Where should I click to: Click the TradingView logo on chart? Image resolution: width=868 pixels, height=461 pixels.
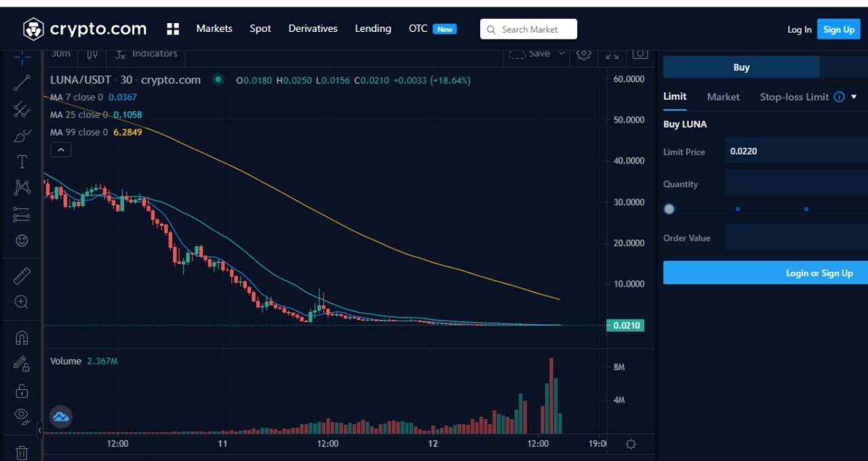click(x=61, y=417)
